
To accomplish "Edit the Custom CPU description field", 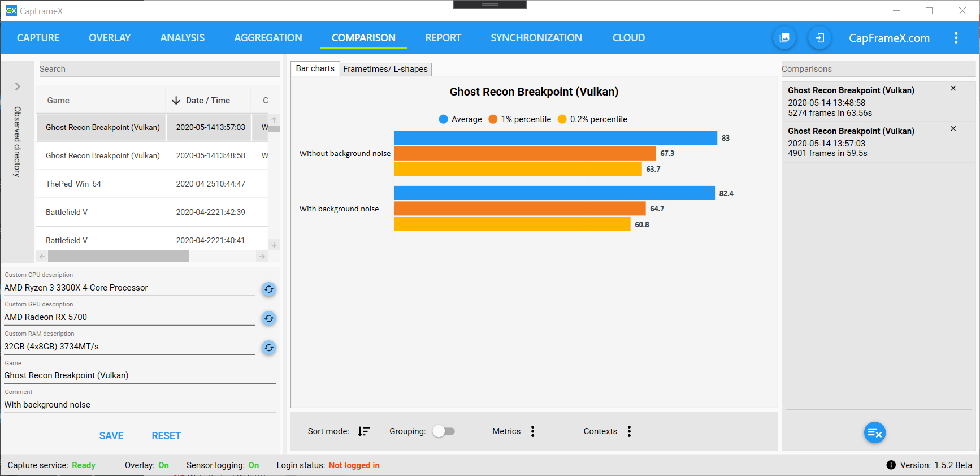I will 129,288.
